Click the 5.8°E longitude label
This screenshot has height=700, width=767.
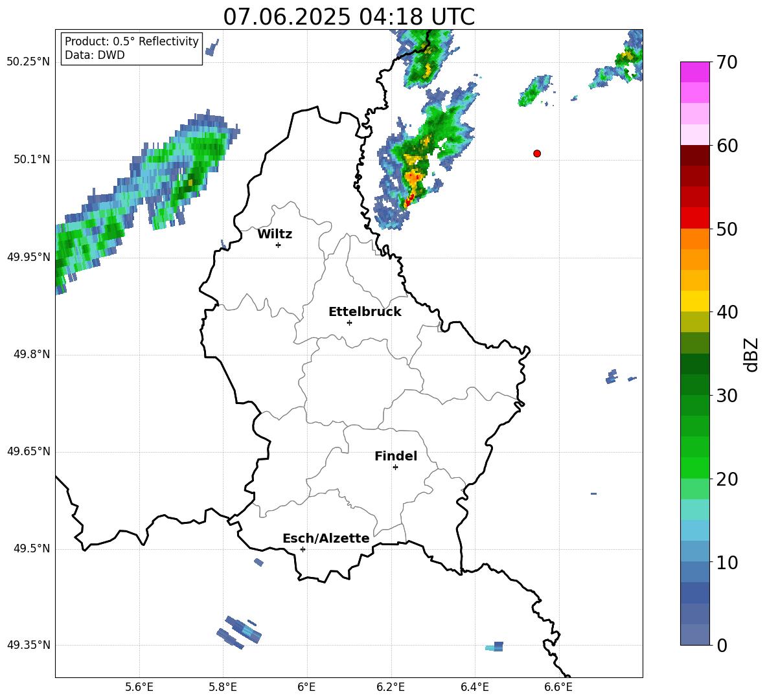pos(223,688)
